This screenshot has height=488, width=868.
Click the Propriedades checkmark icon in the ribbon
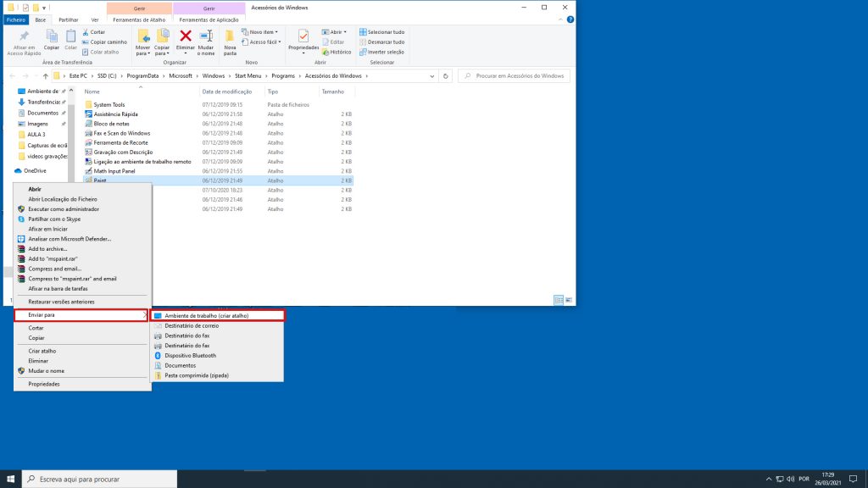pyautogui.click(x=303, y=36)
